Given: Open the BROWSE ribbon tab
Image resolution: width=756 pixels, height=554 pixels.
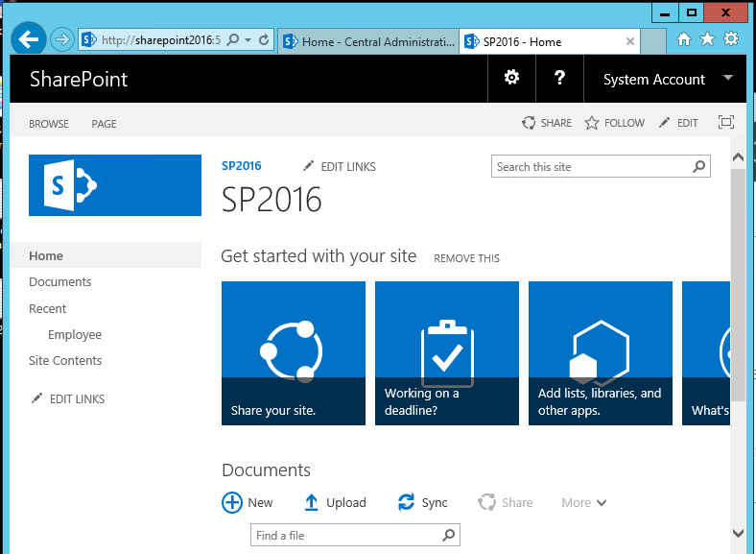Looking at the screenshot, I should [49, 124].
